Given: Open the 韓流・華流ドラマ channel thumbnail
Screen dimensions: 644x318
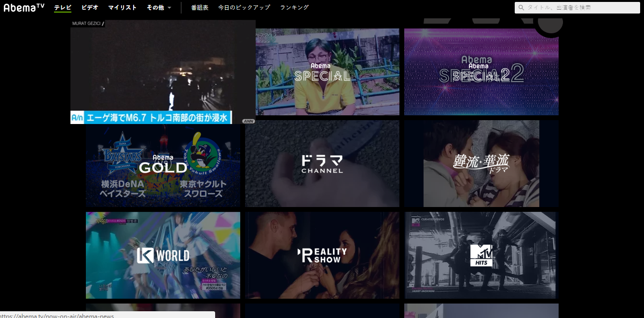Looking at the screenshot, I should pyautogui.click(x=481, y=164).
